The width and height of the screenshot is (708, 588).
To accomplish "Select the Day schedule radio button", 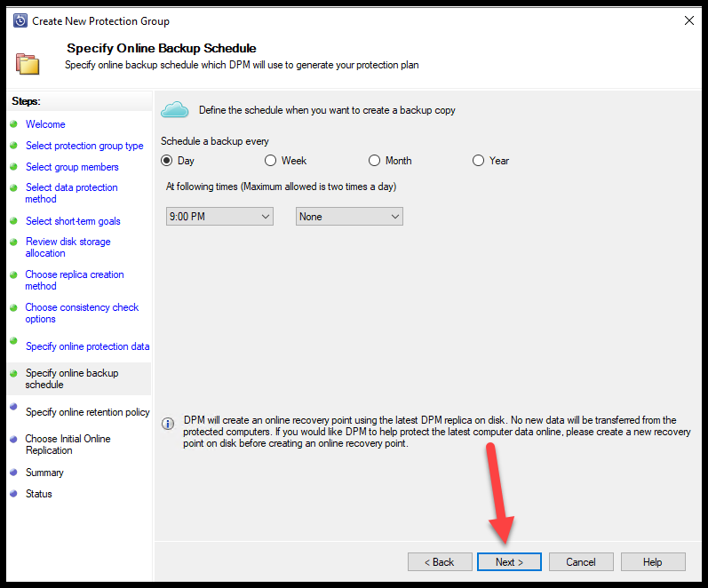I will [167, 160].
